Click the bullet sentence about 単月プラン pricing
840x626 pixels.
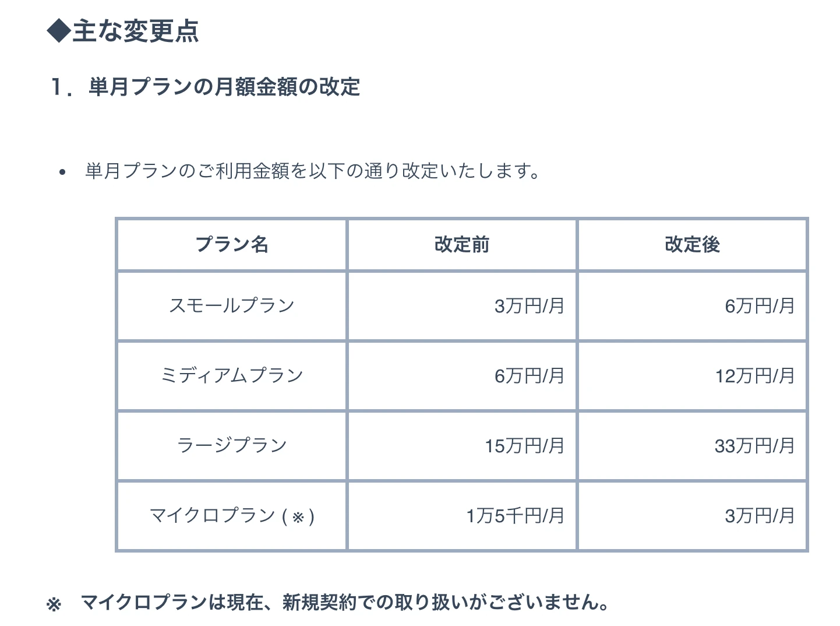click(x=313, y=171)
